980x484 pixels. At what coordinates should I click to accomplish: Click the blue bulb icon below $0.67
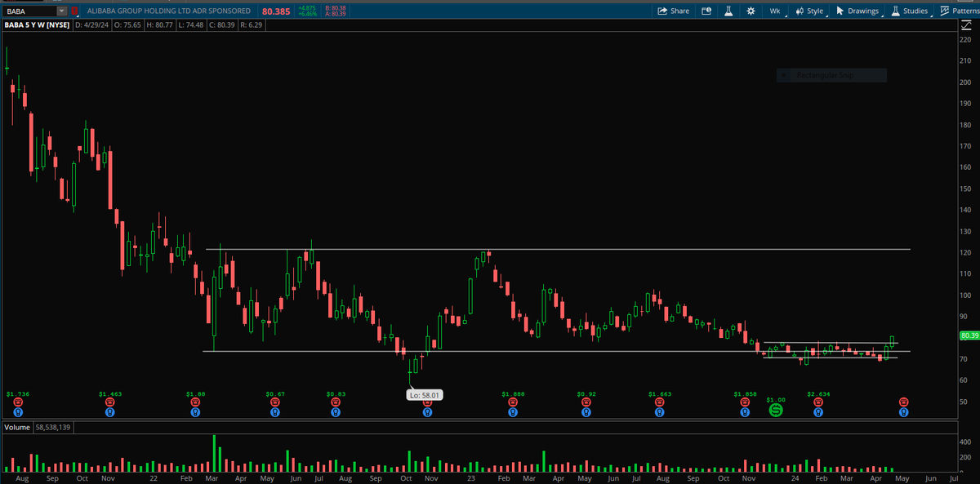click(x=274, y=412)
